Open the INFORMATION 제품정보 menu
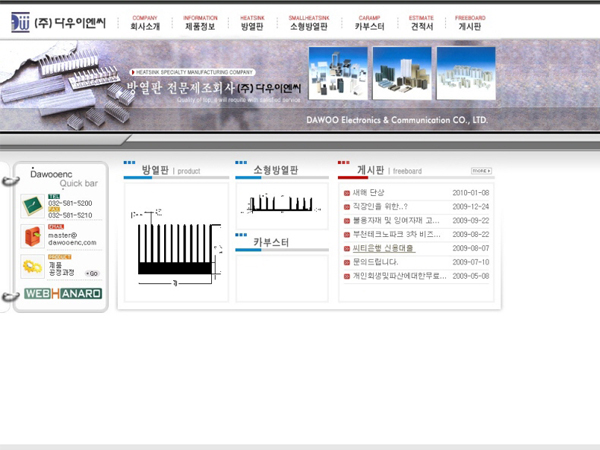Screen dimensions: 600x450 (x=200, y=23)
